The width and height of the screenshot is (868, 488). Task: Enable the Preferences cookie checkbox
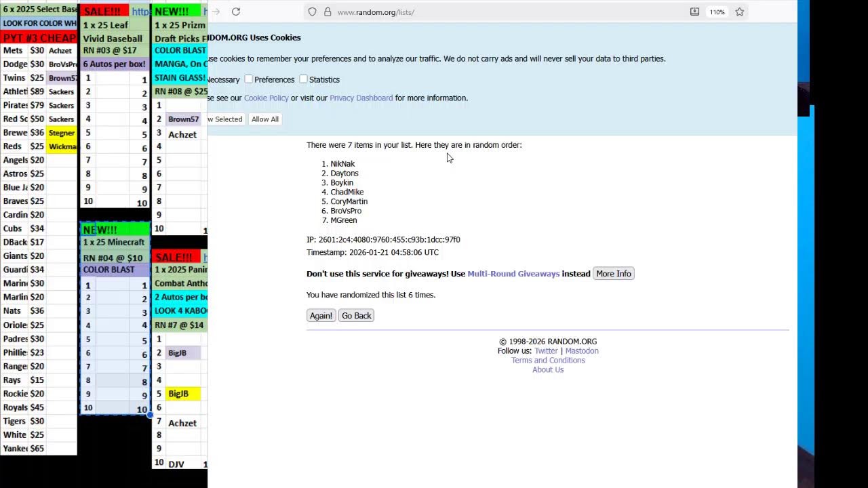(249, 79)
